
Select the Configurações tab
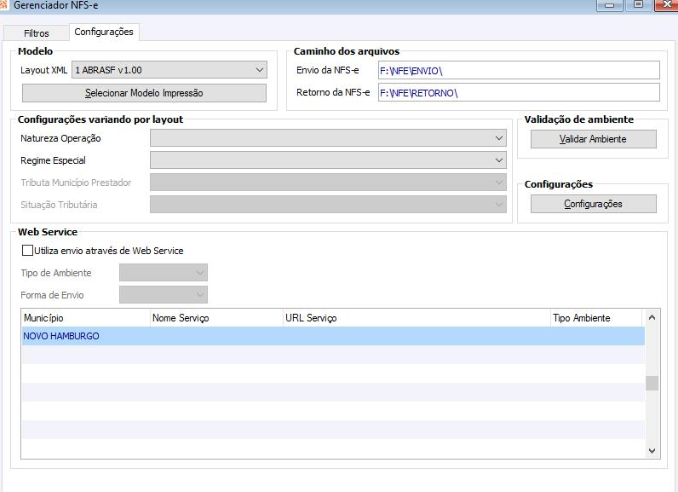coord(104,32)
